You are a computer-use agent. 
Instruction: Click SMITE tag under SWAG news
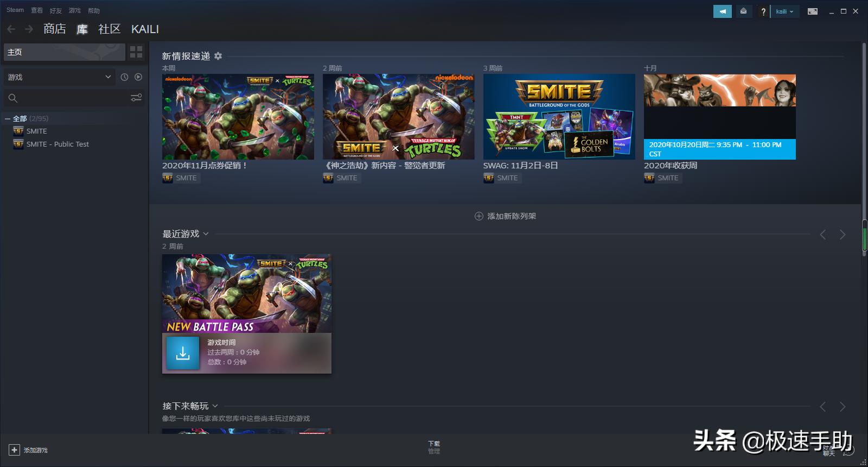pyautogui.click(x=502, y=178)
